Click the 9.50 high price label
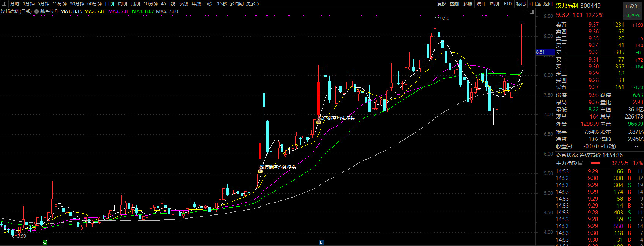644x246 pixels. [x=444, y=18]
